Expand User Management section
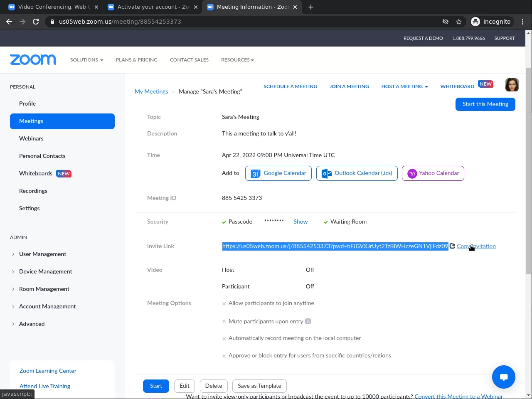The height and width of the screenshot is (399, 532). 42,254
